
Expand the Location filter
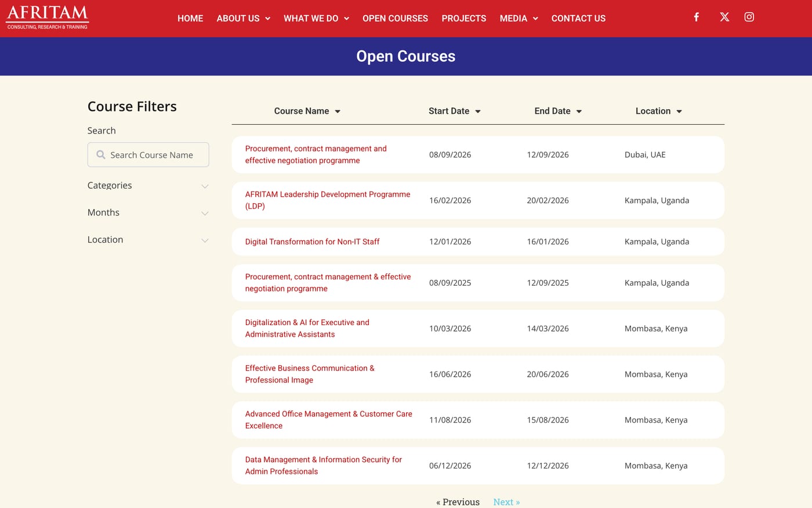(148, 240)
